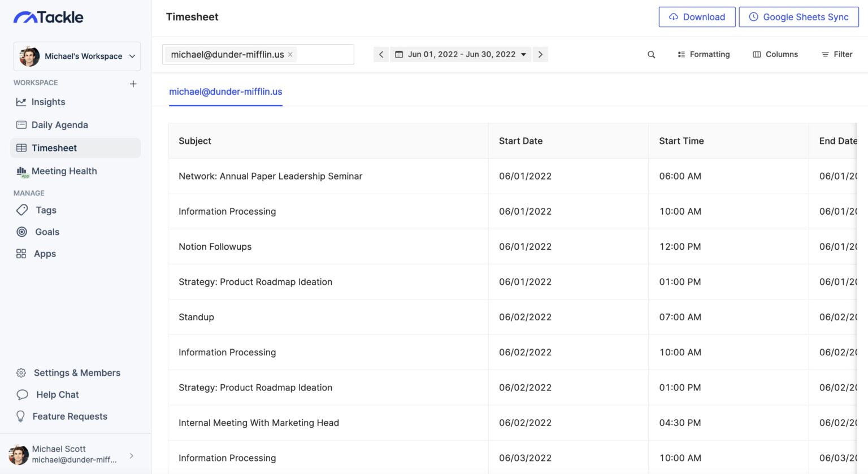This screenshot has height=474, width=868.
Task: Add a workspace item with plus icon
Action: click(x=133, y=84)
